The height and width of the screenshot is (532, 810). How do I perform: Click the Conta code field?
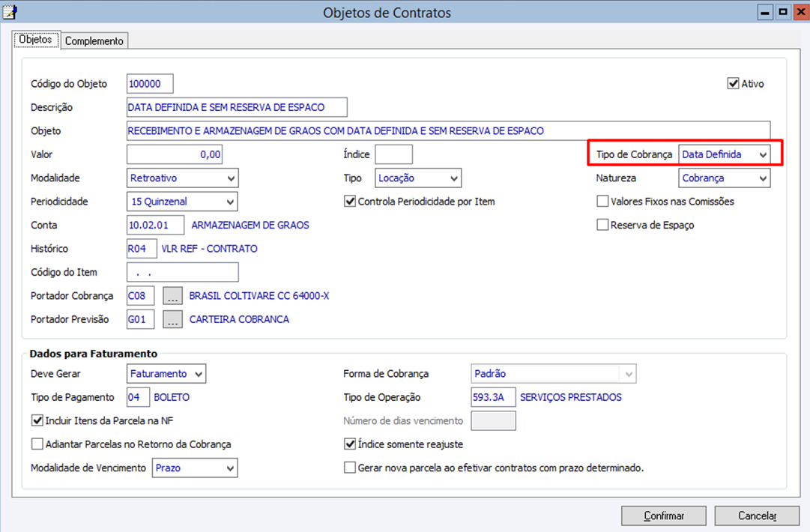click(x=156, y=226)
